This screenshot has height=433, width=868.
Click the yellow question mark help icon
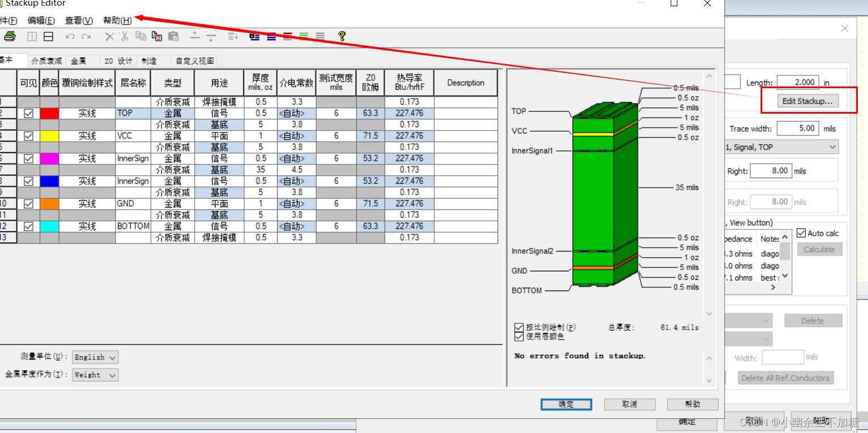[x=342, y=37]
